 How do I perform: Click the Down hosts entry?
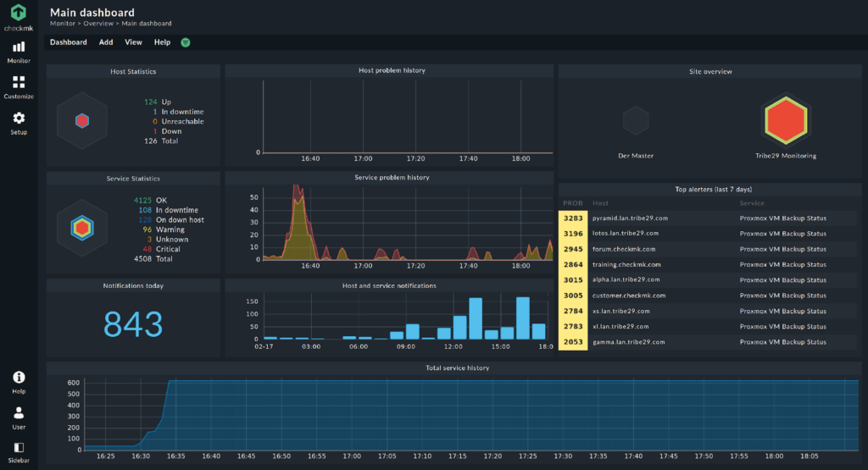[x=167, y=131]
